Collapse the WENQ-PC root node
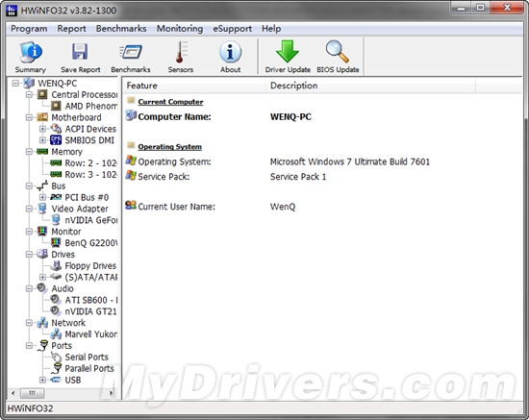This screenshot has height=420, width=529. coord(15,83)
